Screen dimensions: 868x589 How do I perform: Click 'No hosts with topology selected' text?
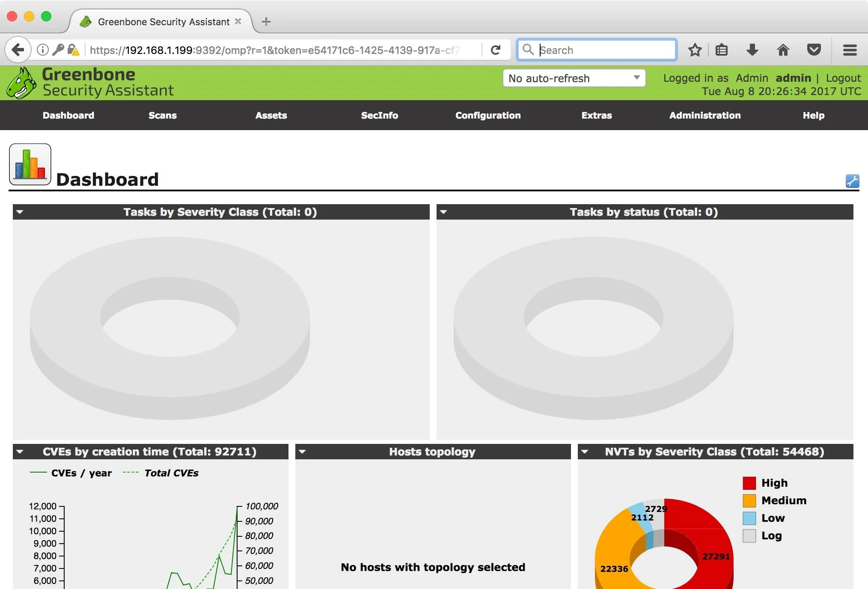433,567
